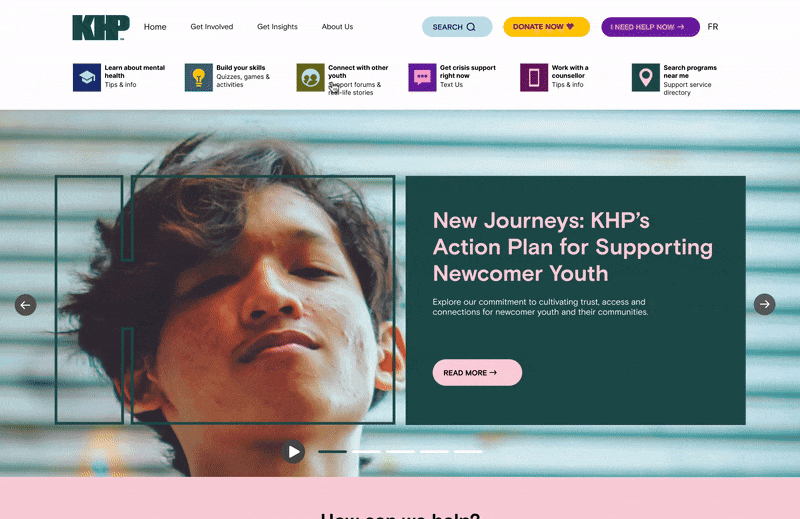Image resolution: width=800 pixels, height=519 pixels.
Task: Click the Donate Now button
Action: pos(546,27)
